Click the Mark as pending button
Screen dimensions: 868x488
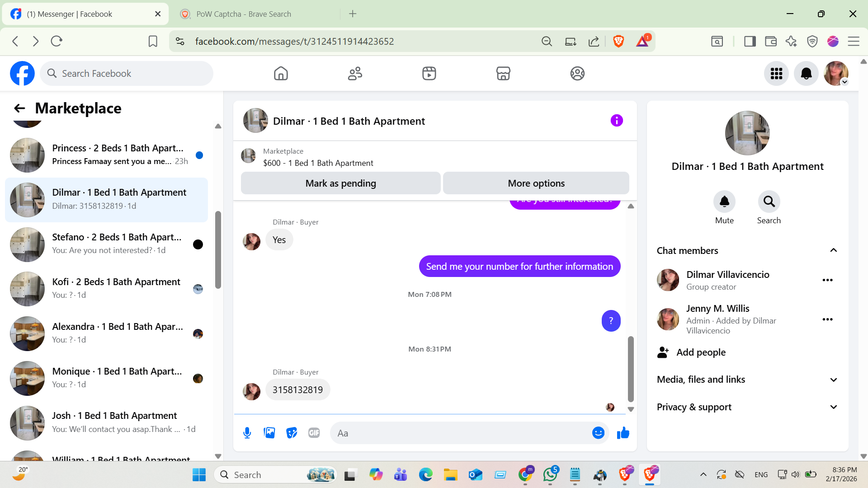point(340,183)
